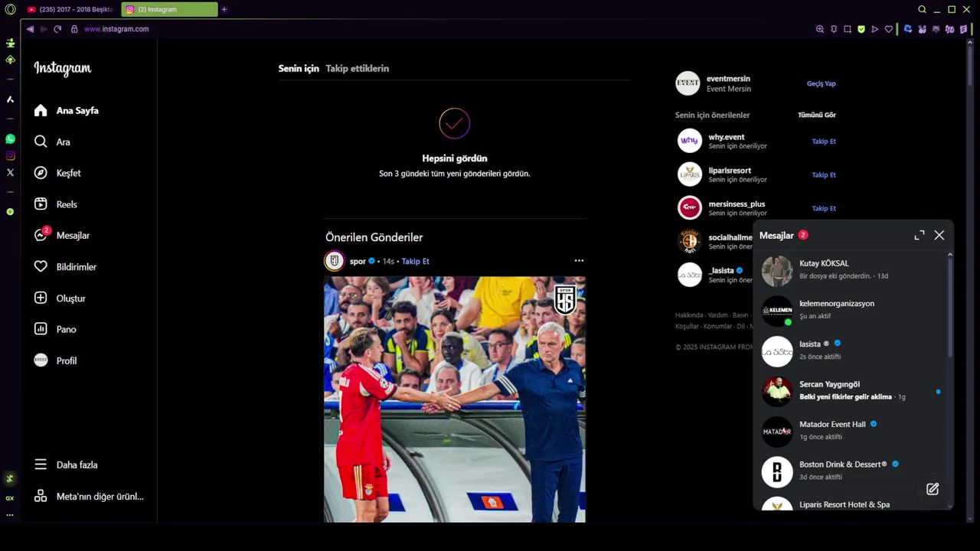The width and height of the screenshot is (980, 551).
Task: Expand the Mesajlar panel to full view
Action: [x=920, y=235]
